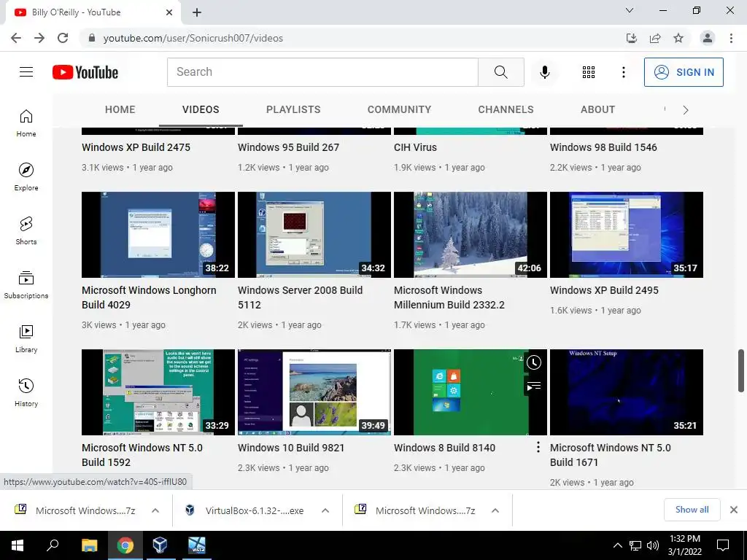This screenshot has height=560, width=747.
Task: Select the VIDEOS channel tab
Action: (201, 109)
